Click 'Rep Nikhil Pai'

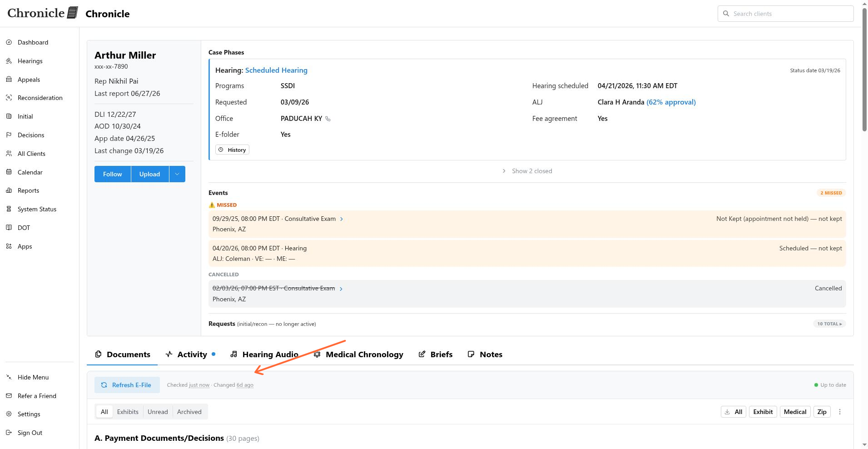coord(116,81)
